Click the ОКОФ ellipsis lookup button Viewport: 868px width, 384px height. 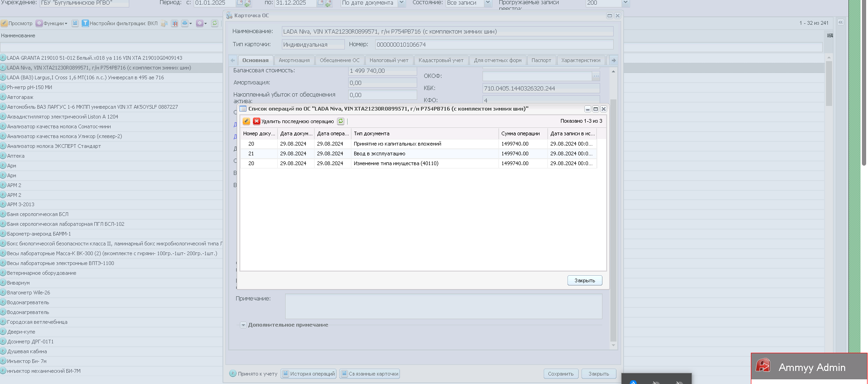pos(596,76)
